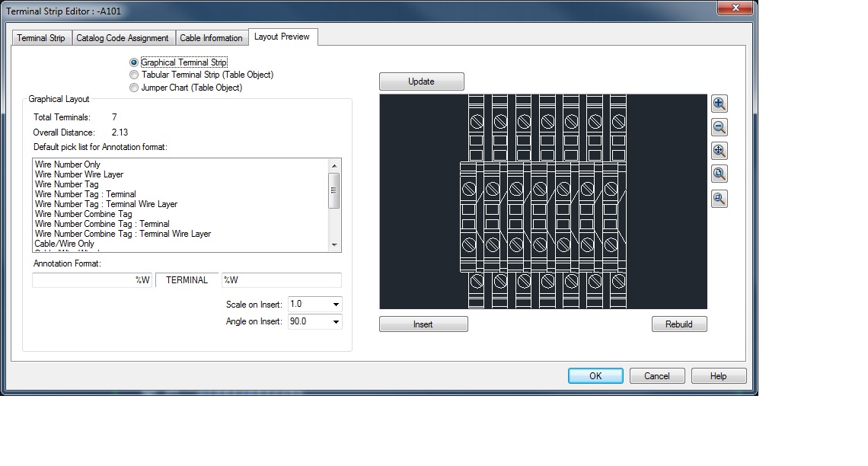Screen dimensions: 868x466
Task: Click the Rebuild button
Action: [678, 324]
